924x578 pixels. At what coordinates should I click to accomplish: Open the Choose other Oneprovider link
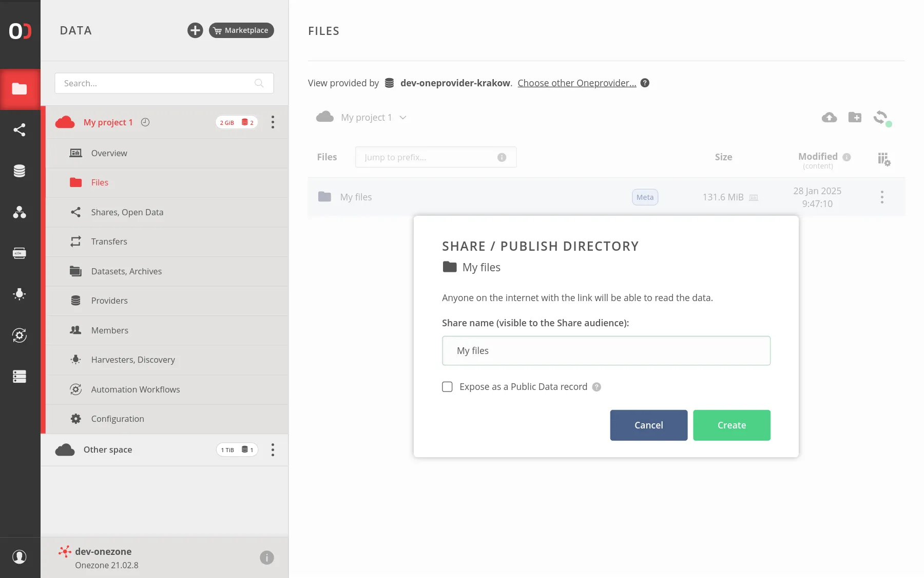577,83
